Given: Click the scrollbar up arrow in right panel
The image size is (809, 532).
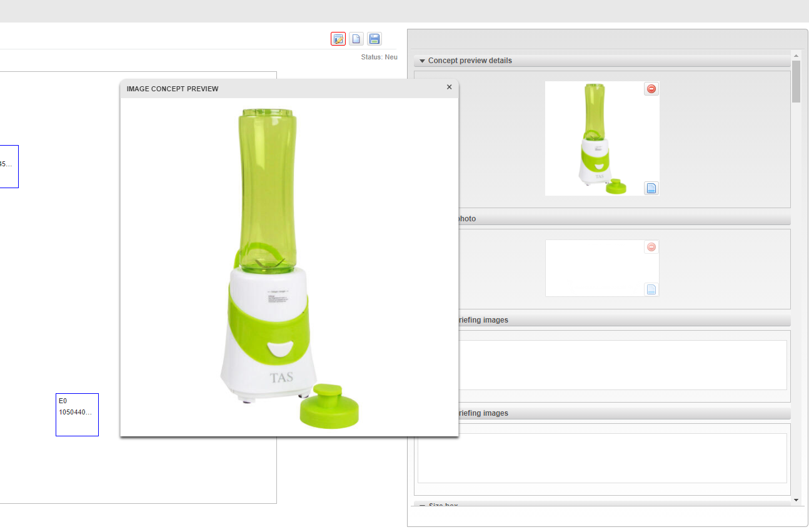Looking at the screenshot, I should click(796, 54).
